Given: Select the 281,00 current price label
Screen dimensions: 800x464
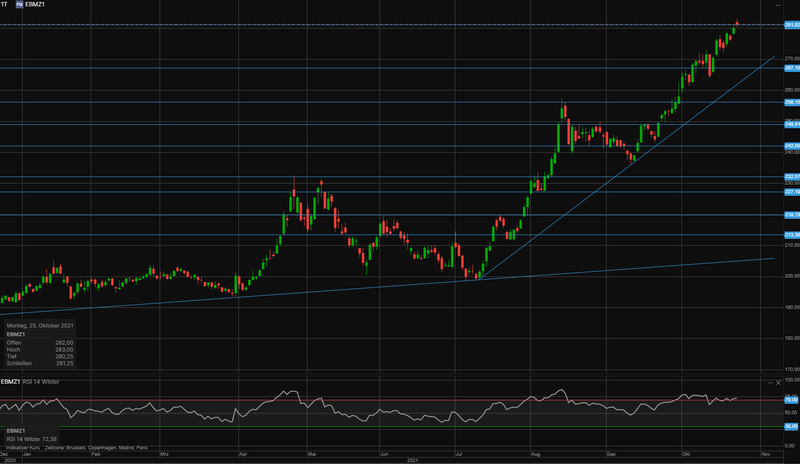Looking at the screenshot, I should tap(790, 25).
